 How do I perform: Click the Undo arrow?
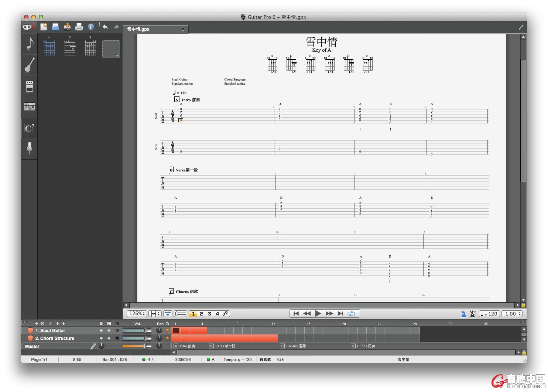coord(105,27)
